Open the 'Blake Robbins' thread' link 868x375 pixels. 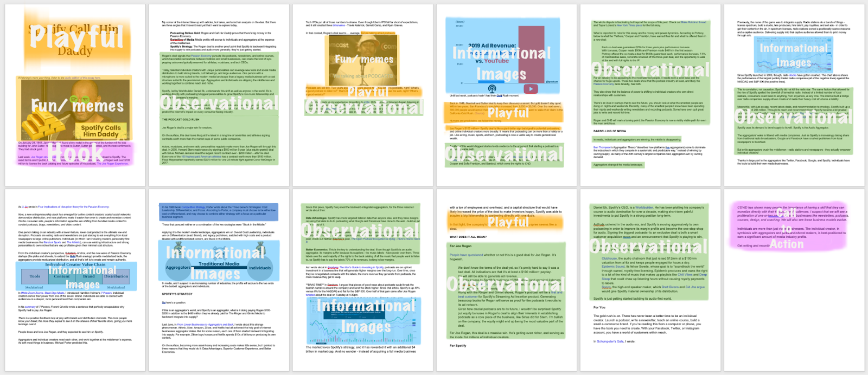click(693, 22)
